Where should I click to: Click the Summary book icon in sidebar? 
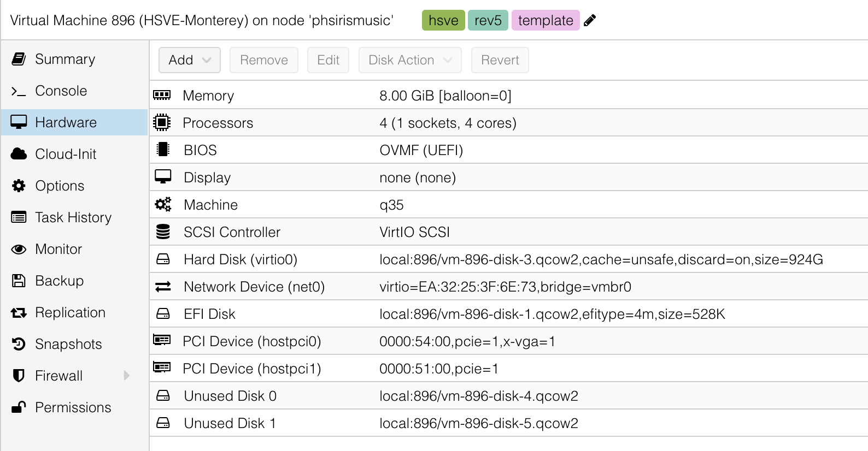click(19, 59)
